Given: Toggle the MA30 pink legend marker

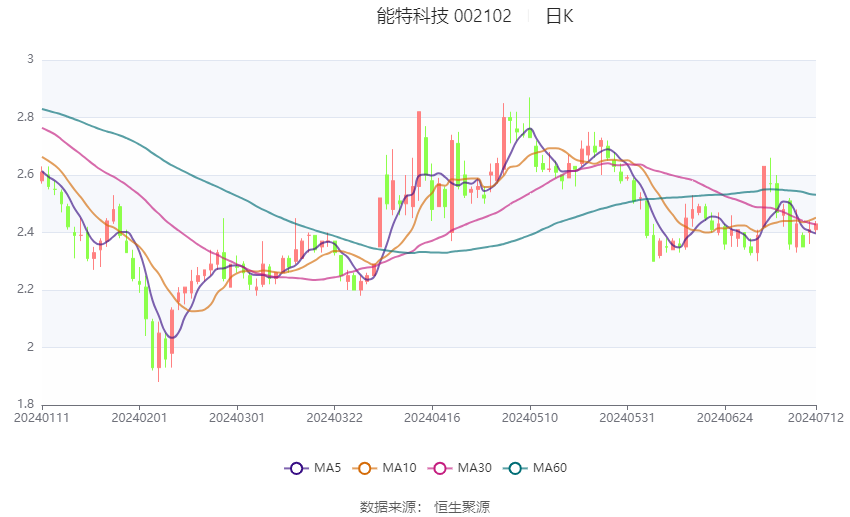Looking at the screenshot, I should (440, 468).
